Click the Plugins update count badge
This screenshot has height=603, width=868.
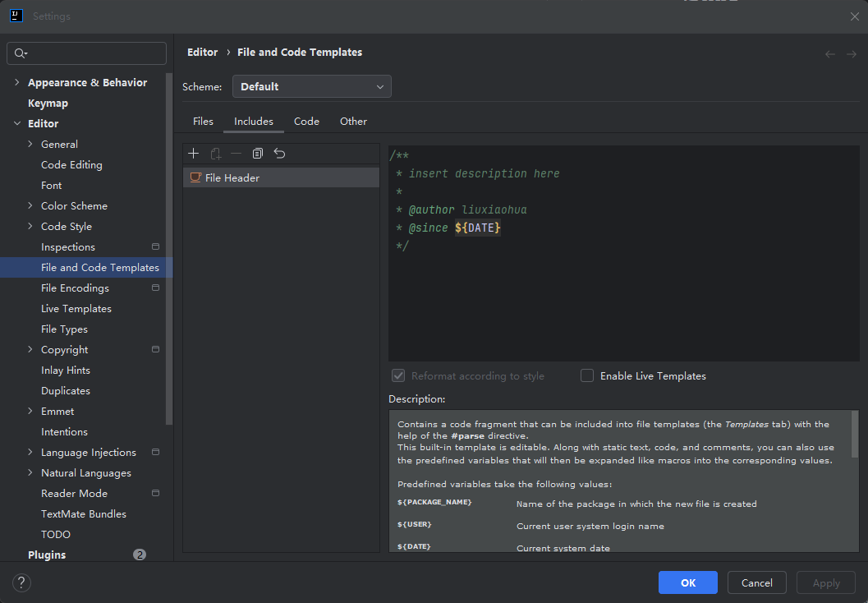pyautogui.click(x=140, y=555)
